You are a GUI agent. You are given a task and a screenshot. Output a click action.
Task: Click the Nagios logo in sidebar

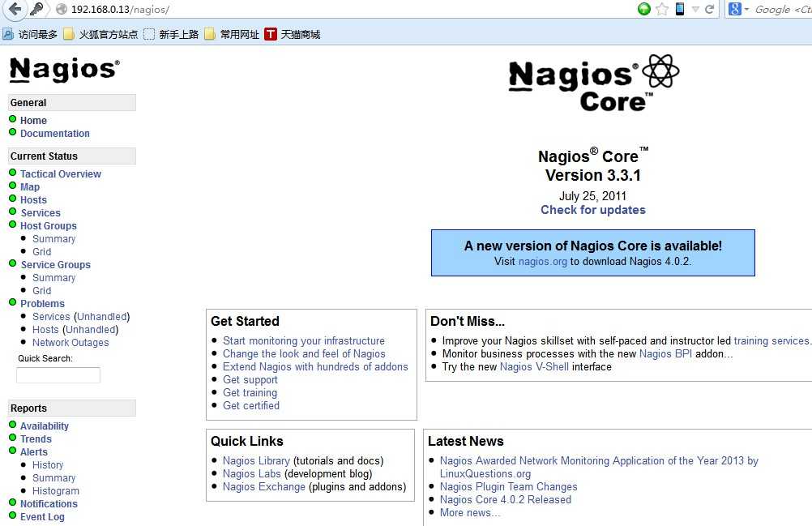[x=65, y=70]
